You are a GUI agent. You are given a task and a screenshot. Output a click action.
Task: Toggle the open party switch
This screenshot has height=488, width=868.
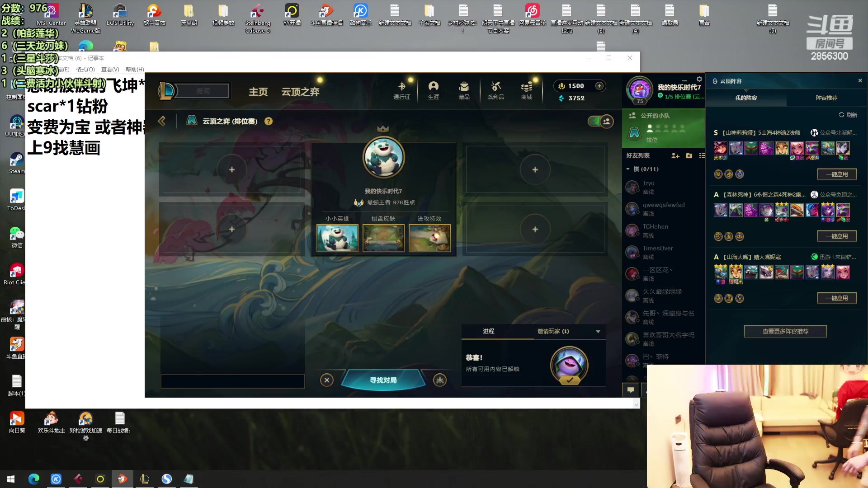[601, 121]
